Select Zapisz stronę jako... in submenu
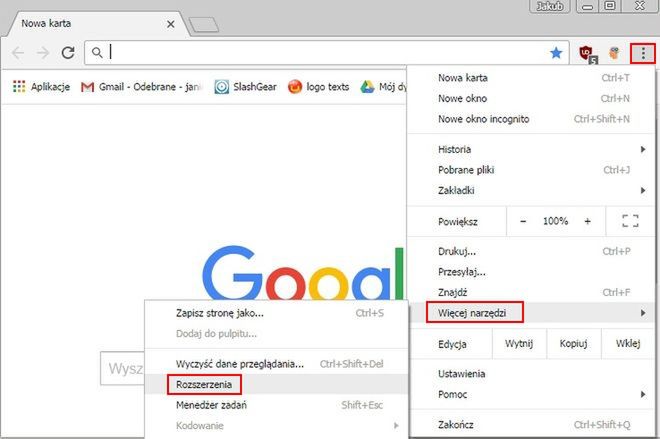The height and width of the screenshot is (439, 660). pyautogui.click(x=276, y=313)
